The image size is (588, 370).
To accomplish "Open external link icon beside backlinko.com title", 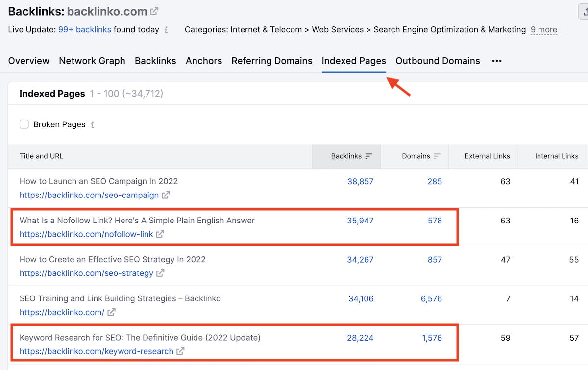I will (x=154, y=11).
